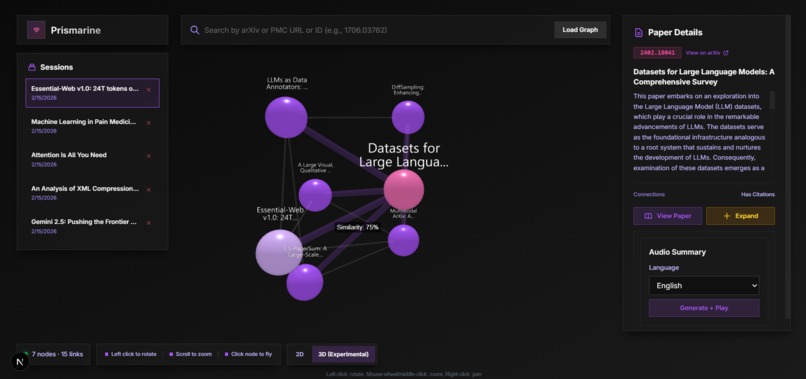Click the Similarity: 75% tooltip

[358, 227]
